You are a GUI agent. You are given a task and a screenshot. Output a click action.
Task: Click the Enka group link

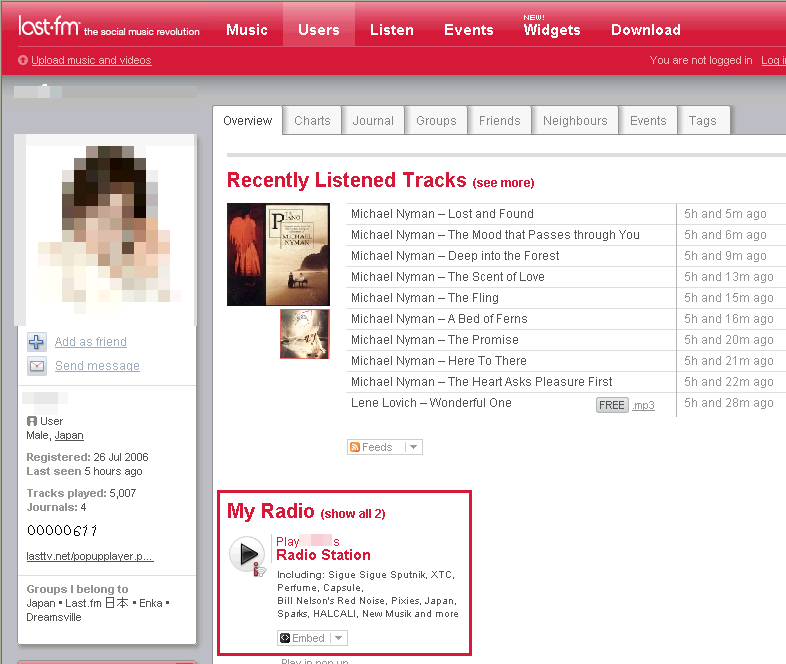coord(151,603)
